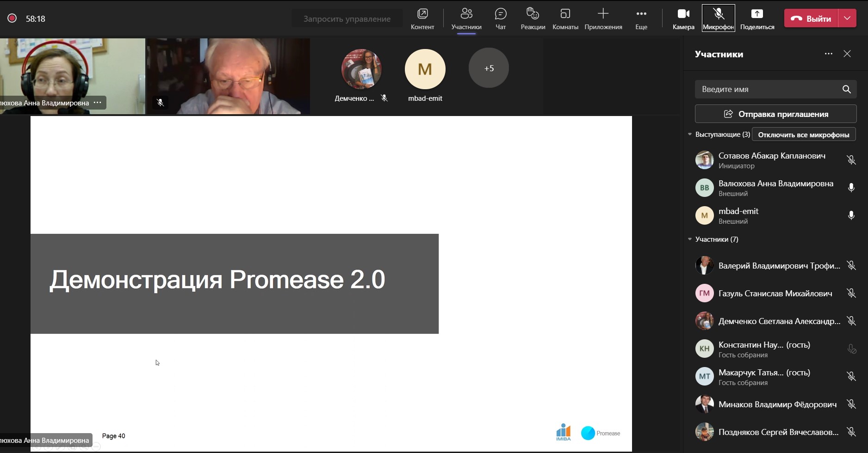Unmute with the Микрофон button
The height and width of the screenshot is (453, 868).
click(x=718, y=18)
